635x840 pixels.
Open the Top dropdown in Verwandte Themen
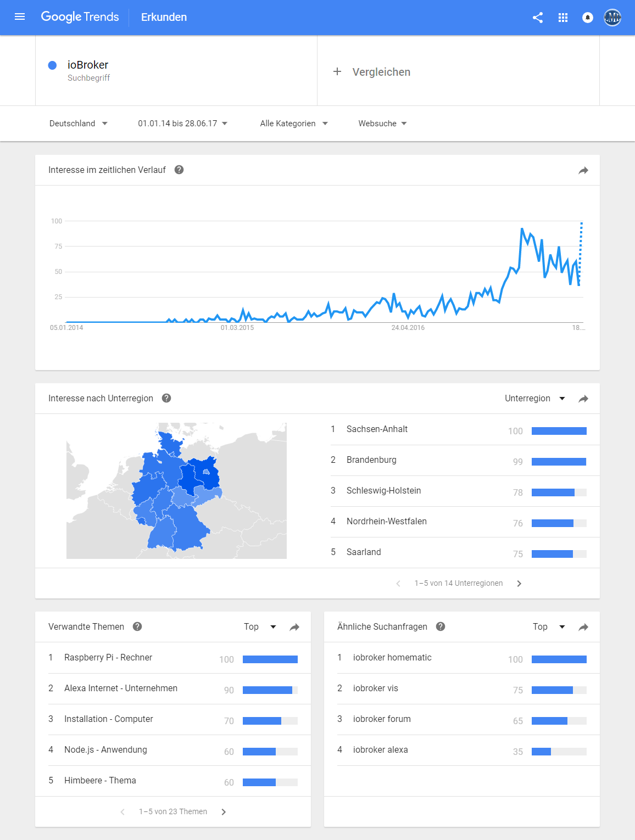(260, 627)
